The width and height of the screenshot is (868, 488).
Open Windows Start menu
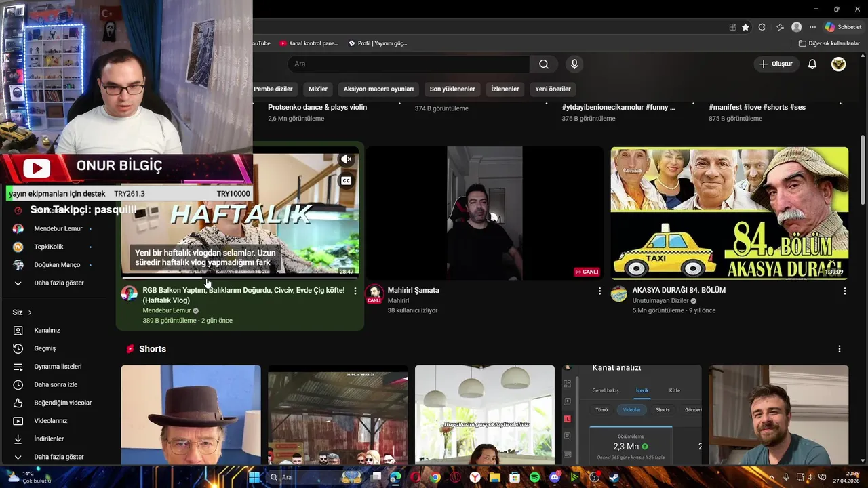tap(254, 477)
